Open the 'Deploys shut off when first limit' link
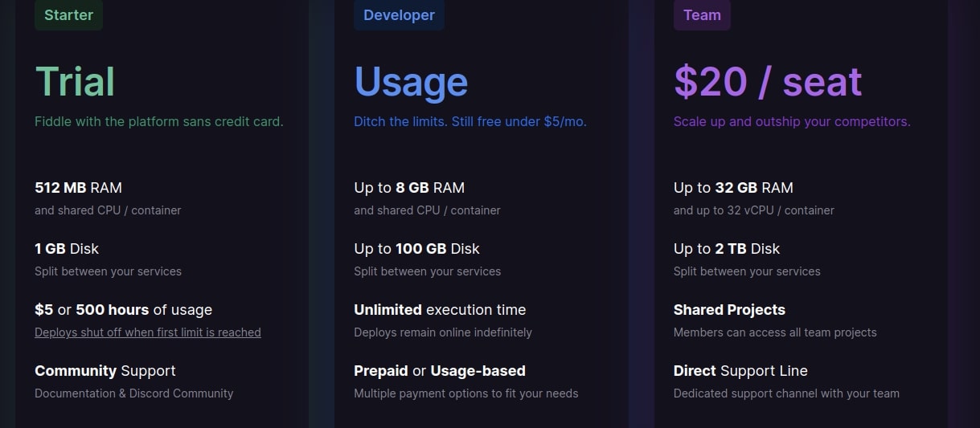The image size is (980, 428). click(x=148, y=332)
